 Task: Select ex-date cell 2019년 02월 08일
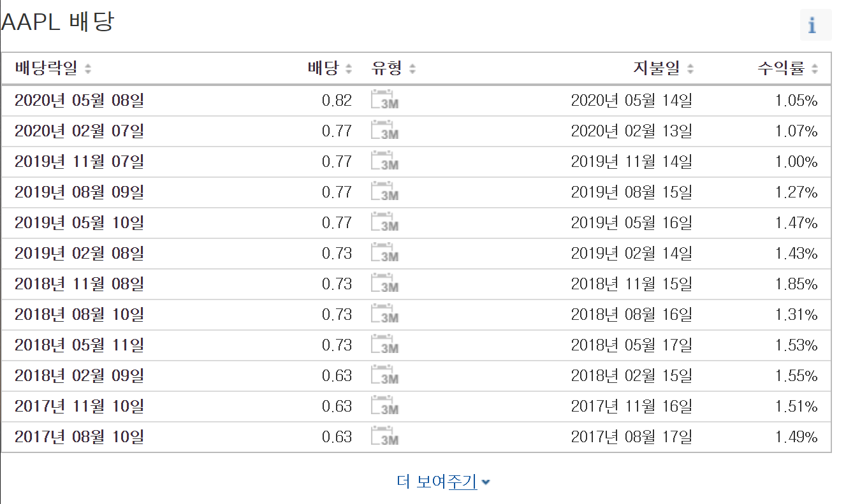tap(80, 254)
